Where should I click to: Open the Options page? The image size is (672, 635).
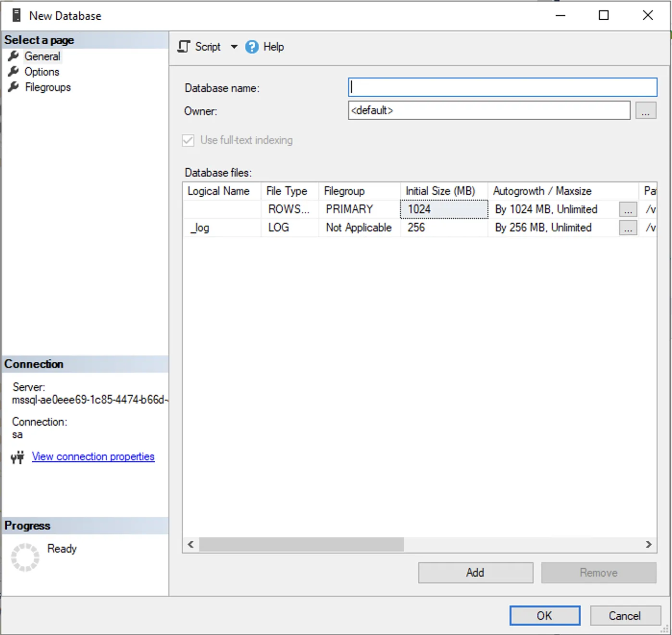point(42,72)
